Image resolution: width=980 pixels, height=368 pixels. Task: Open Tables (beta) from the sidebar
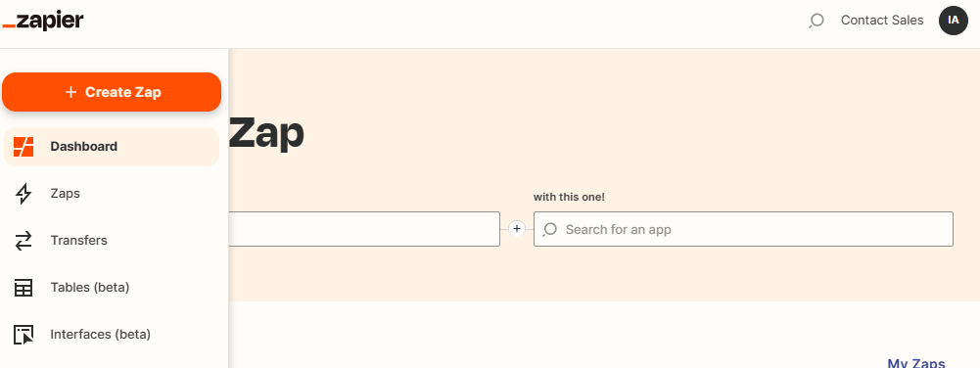[x=112, y=288]
